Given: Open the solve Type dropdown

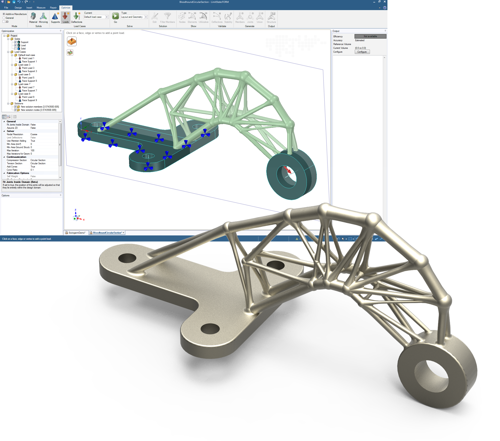Looking at the screenshot, I should (x=133, y=17).
